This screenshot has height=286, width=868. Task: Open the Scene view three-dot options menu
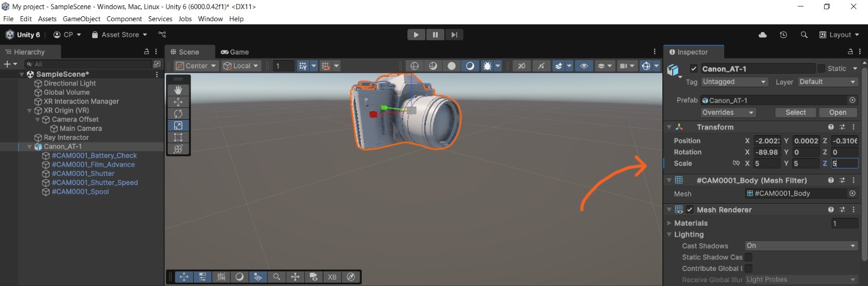click(x=655, y=52)
